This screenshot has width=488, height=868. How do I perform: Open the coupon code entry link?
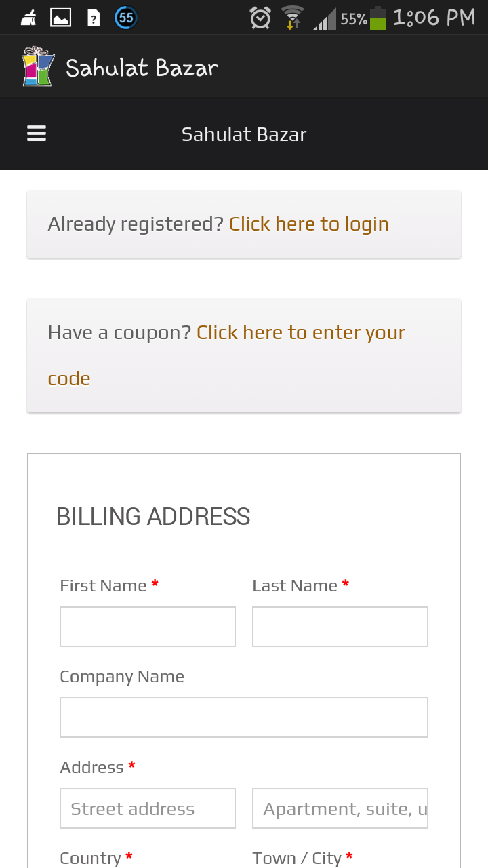point(300,332)
